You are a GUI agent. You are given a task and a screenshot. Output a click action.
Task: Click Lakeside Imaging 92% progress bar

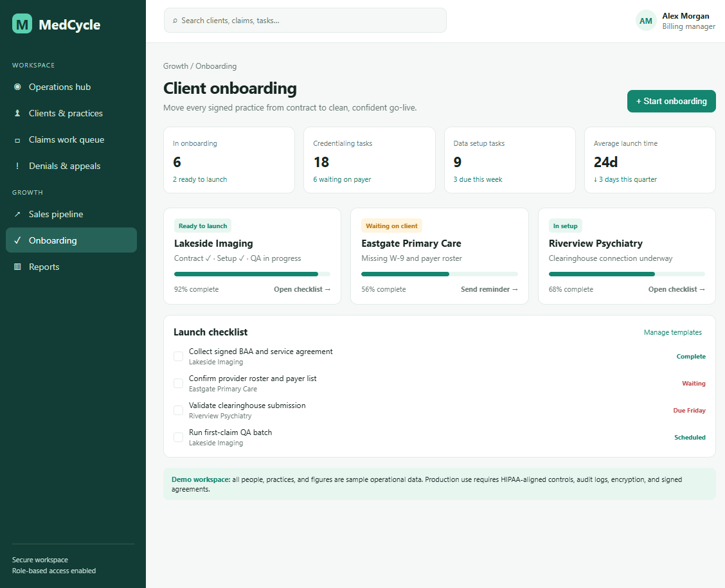tap(252, 274)
